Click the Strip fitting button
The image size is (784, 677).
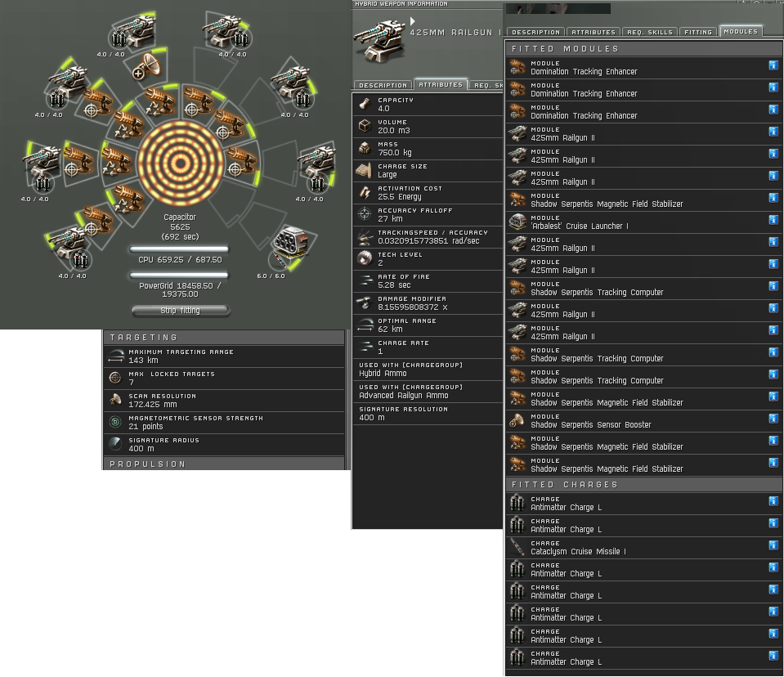coord(181,311)
